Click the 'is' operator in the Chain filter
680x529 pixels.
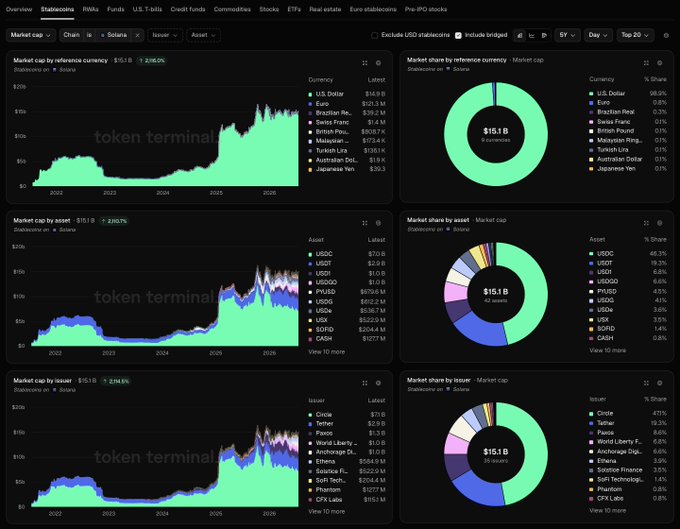[x=89, y=35]
